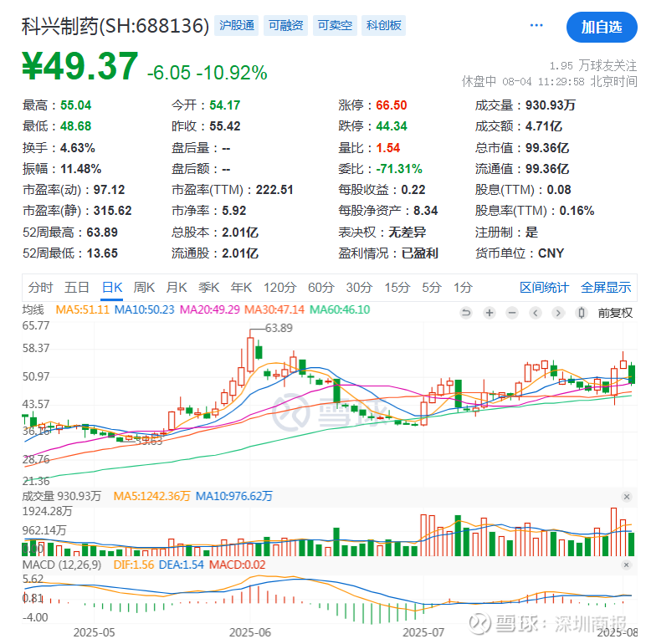Image resolution: width=646 pixels, height=644 pixels.
Task: Click the DIF:1.56 indicator label
Action: coord(134,565)
